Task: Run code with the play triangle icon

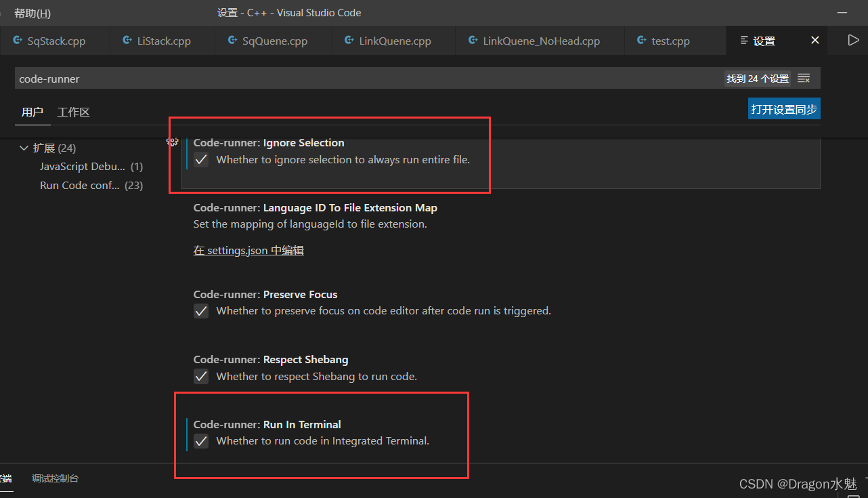Action: pyautogui.click(x=853, y=41)
